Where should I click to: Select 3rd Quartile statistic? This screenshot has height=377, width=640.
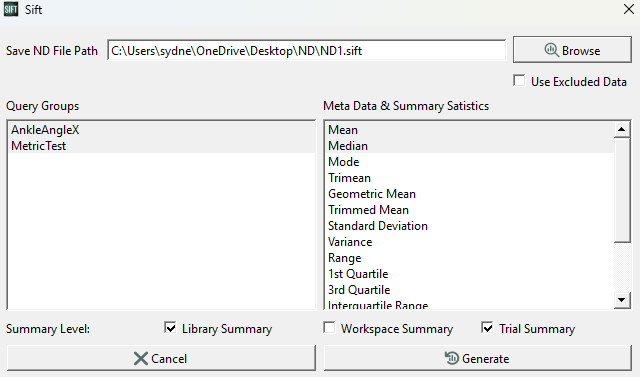(470, 290)
